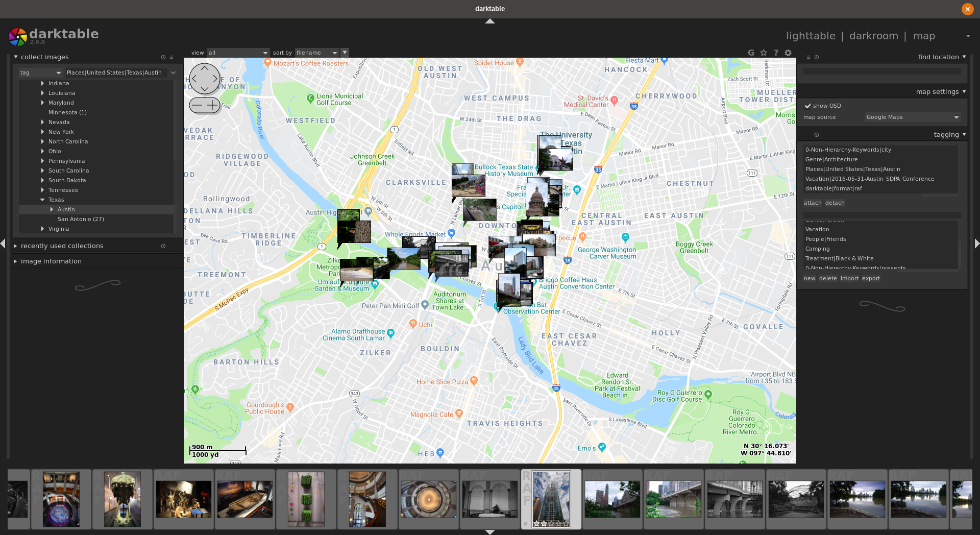Switch to map view
980x535 pixels.
[x=924, y=36]
